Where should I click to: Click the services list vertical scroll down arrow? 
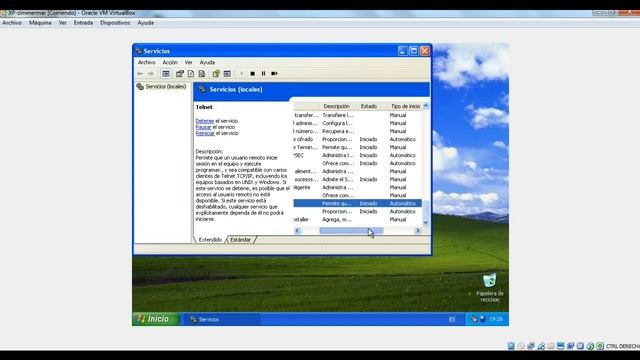426,223
